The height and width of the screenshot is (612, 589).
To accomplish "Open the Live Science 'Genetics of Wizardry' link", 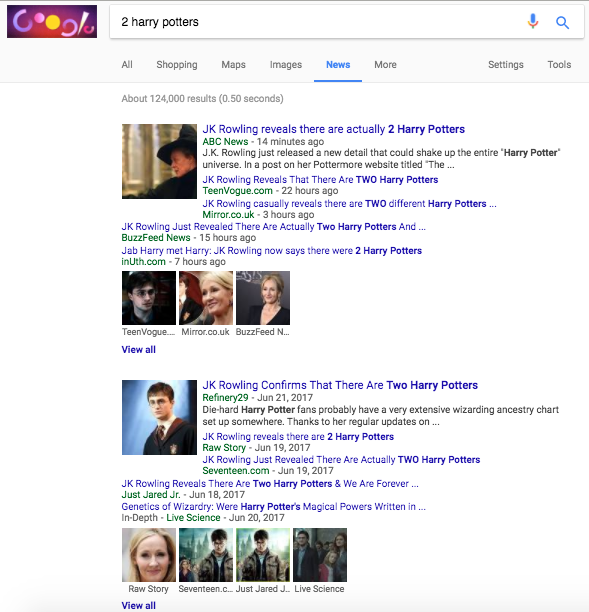I will point(273,507).
